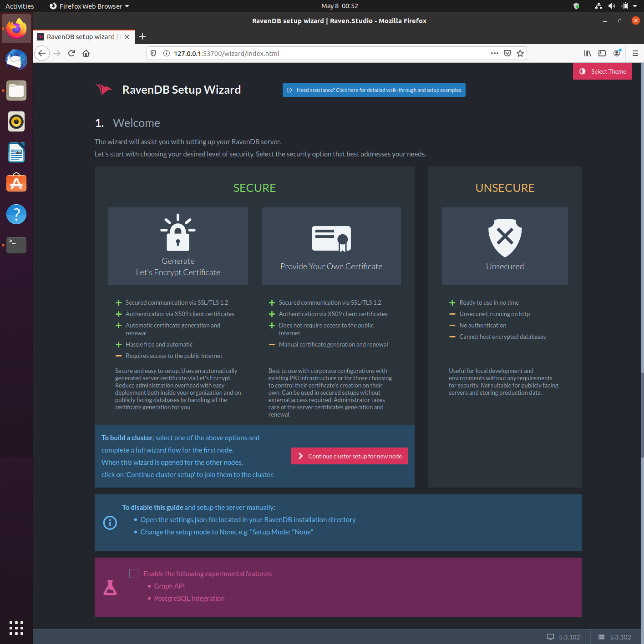This screenshot has height=644, width=644.
Task: Click 'Requires access to the public Internet'
Action: (174, 356)
